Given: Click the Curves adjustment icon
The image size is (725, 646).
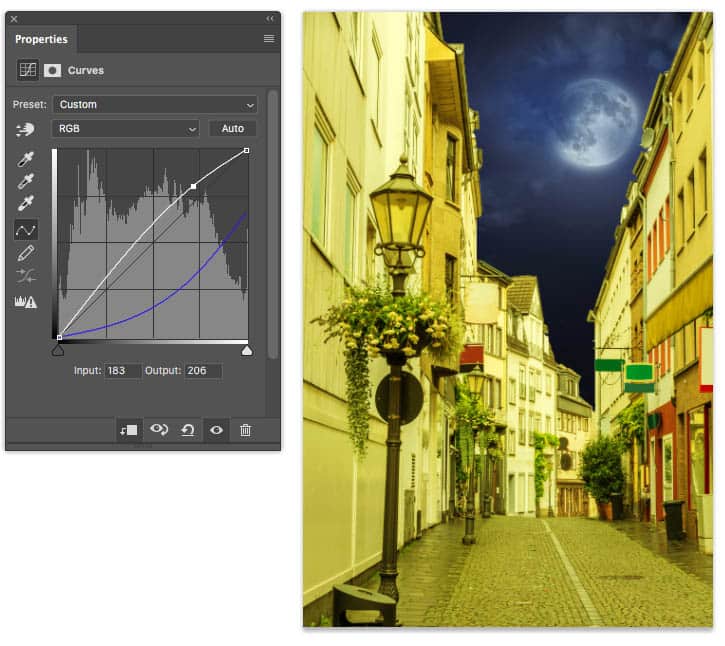Looking at the screenshot, I should [27, 70].
